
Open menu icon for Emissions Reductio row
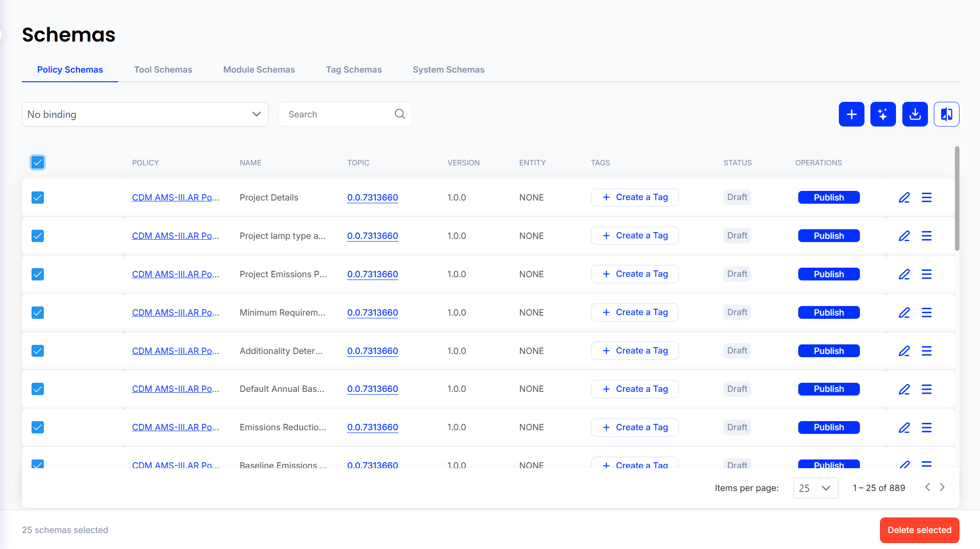(927, 428)
